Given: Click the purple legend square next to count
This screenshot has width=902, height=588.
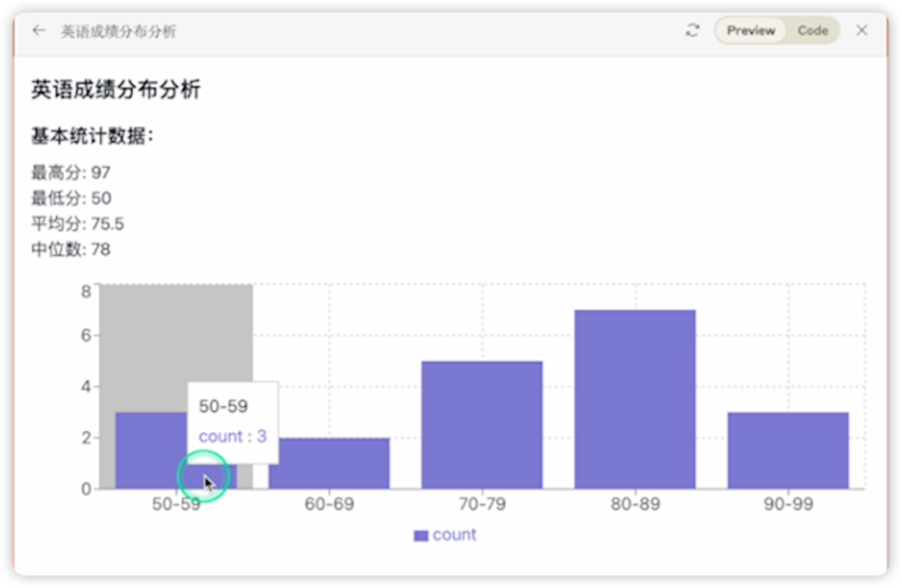Looking at the screenshot, I should 421,535.
